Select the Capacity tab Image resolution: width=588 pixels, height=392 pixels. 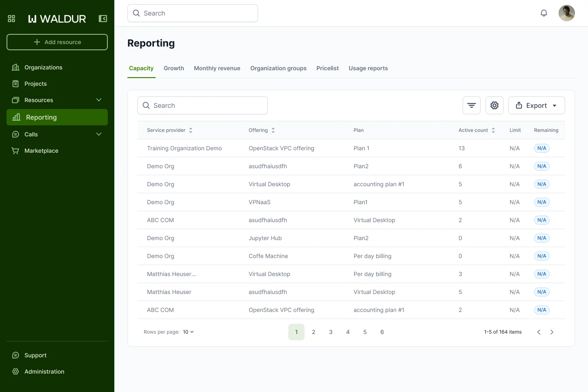click(x=141, y=68)
